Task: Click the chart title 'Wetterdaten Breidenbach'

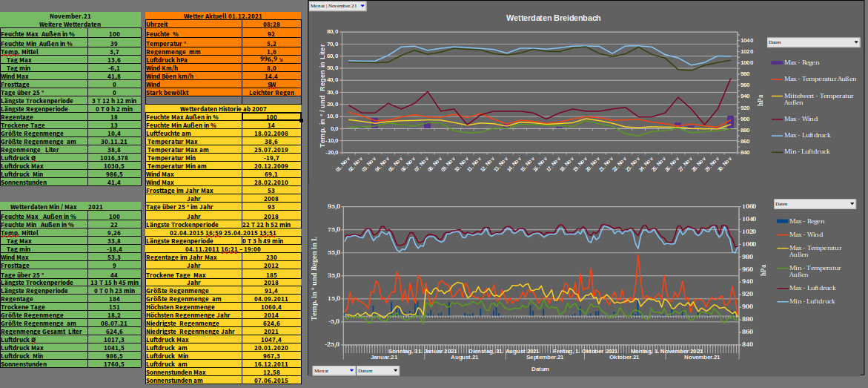Action: [x=553, y=19]
